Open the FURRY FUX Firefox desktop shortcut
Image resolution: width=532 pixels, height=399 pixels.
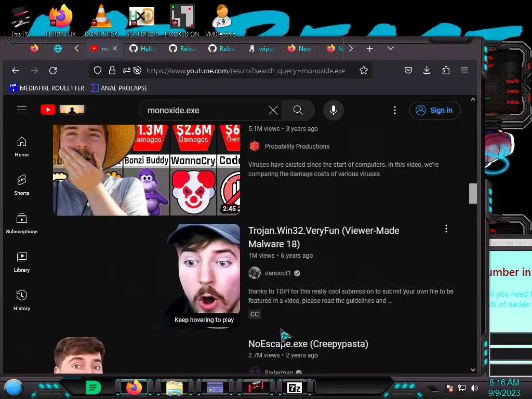(x=61, y=20)
